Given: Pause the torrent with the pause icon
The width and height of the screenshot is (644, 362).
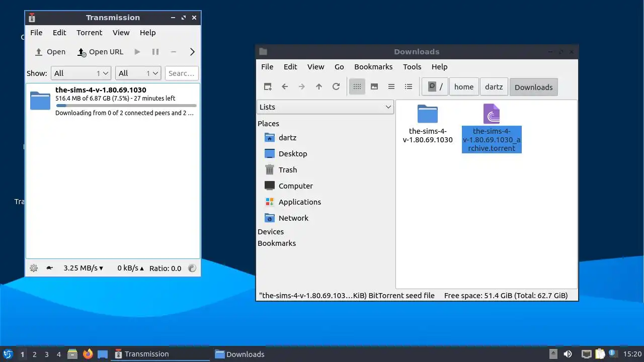Looking at the screenshot, I should (x=155, y=52).
